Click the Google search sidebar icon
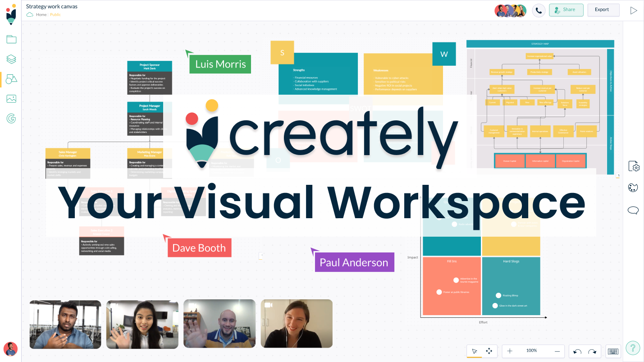 tap(11, 119)
